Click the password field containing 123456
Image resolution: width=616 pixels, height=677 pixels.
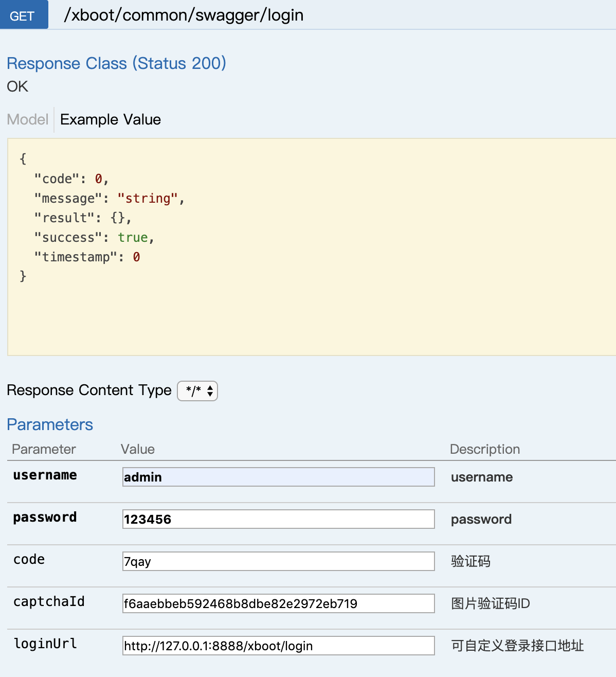tap(278, 519)
